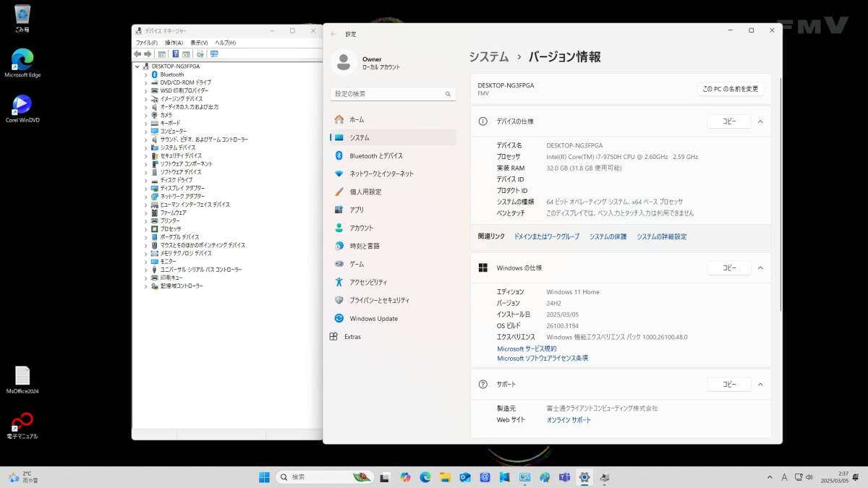Expand the ネットワーク アダプター node
This screenshot has height=488, width=868.
tap(145, 196)
